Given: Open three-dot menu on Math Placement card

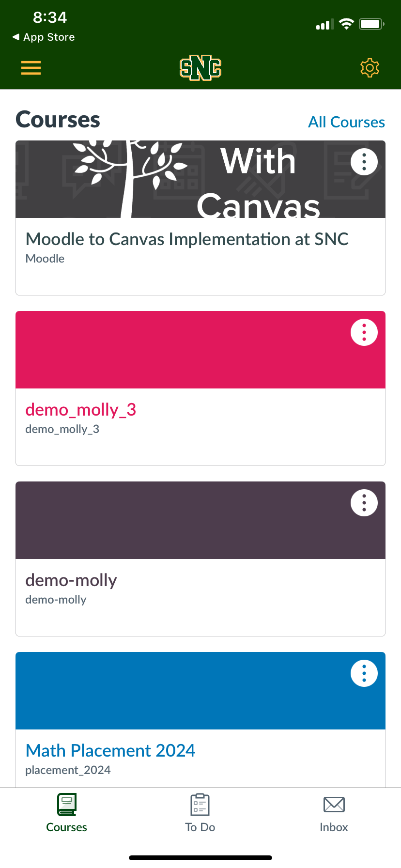Looking at the screenshot, I should pos(364,673).
